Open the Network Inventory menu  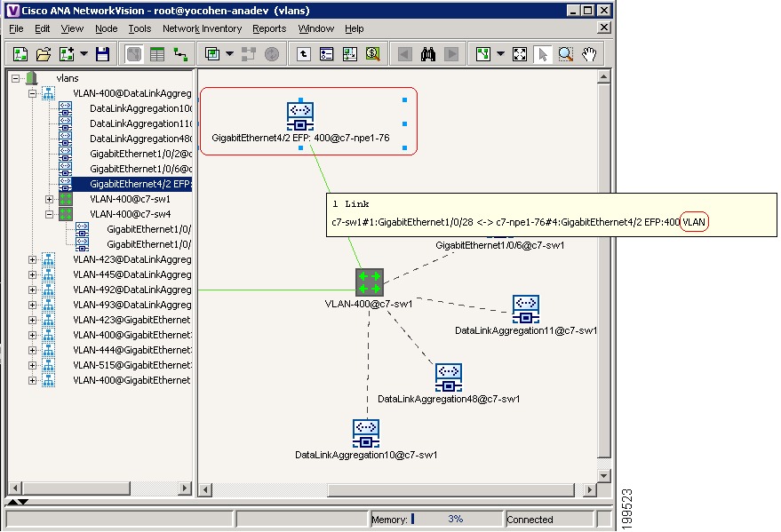coord(203,28)
